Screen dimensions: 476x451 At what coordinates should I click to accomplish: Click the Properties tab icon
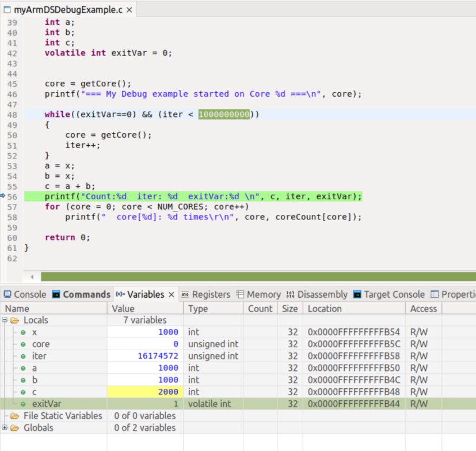(x=435, y=294)
